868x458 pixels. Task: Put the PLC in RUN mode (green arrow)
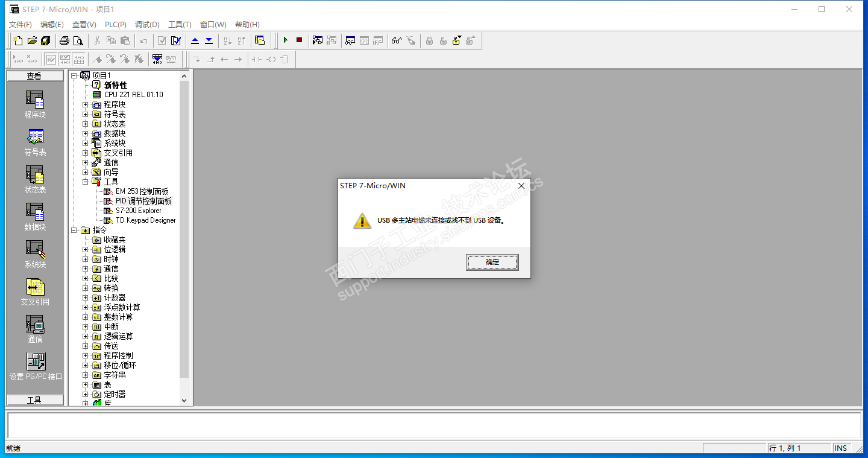tap(285, 40)
